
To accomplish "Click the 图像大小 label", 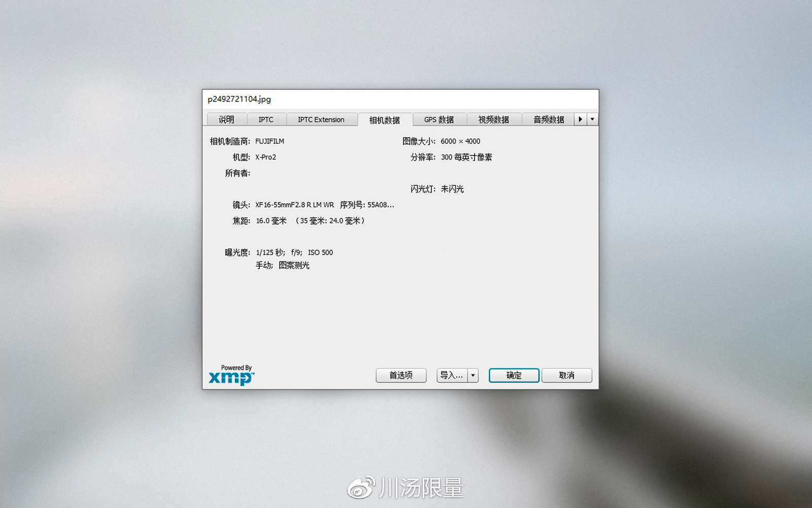I will tap(419, 141).
